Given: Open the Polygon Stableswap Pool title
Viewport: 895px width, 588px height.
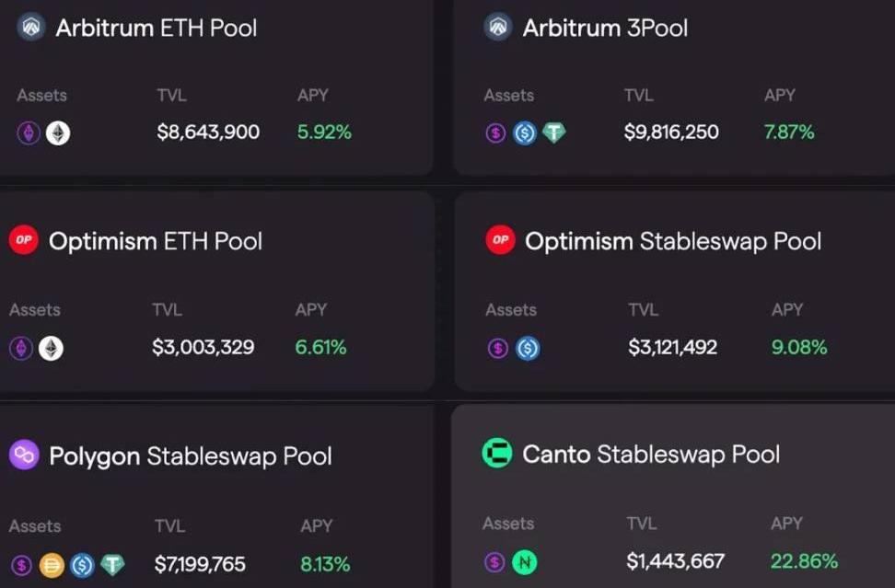Looking at the screenshot, I should [x=191, y=456].
